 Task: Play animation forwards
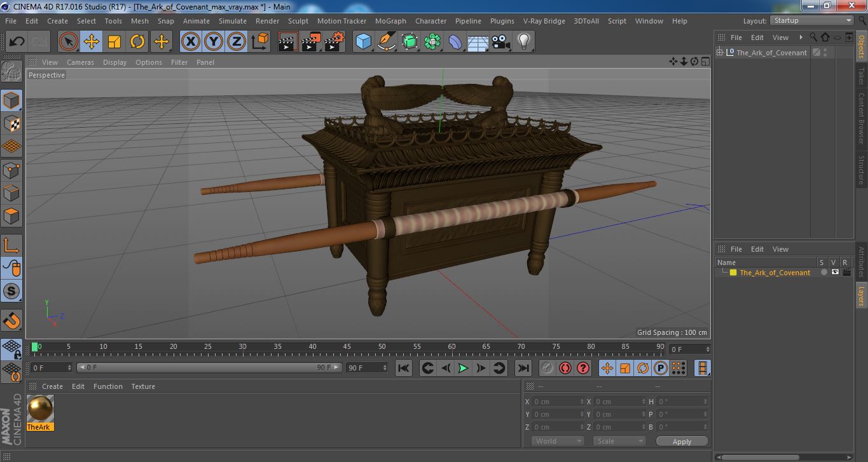[464, 368]
